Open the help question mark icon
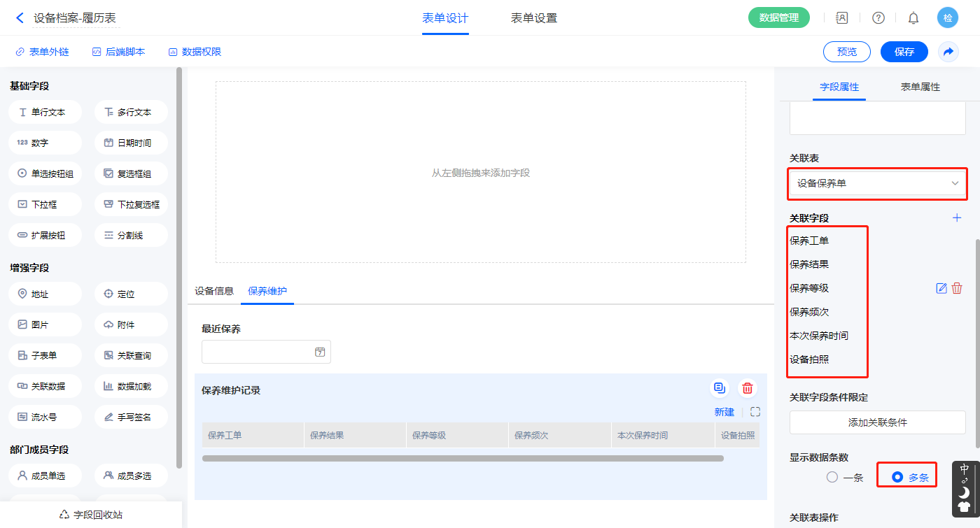Screen dimensions: 980x528 coord(878,18)
